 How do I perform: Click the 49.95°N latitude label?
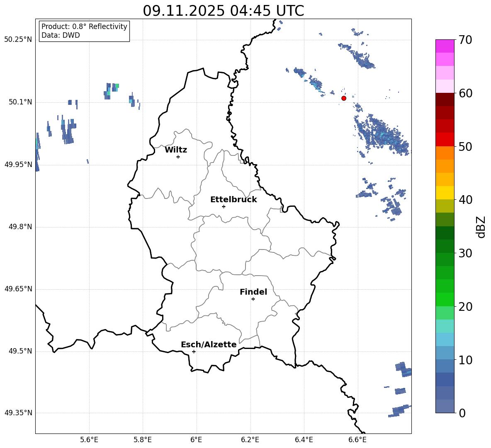click(x=18, y=165)
